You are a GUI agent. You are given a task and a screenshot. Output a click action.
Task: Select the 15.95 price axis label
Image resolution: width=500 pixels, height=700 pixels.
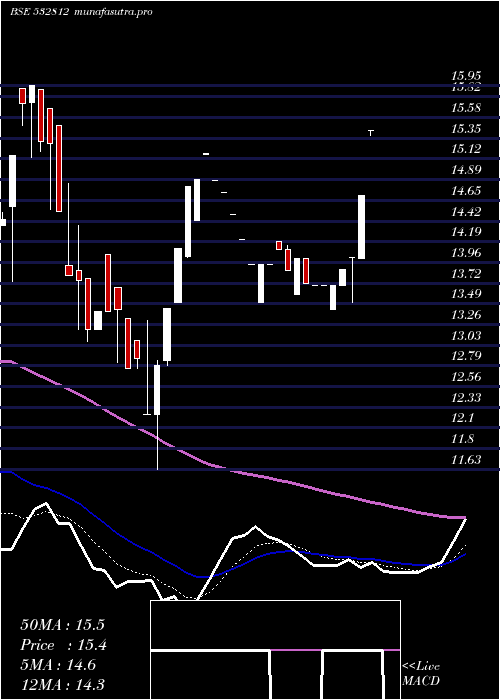466,76
